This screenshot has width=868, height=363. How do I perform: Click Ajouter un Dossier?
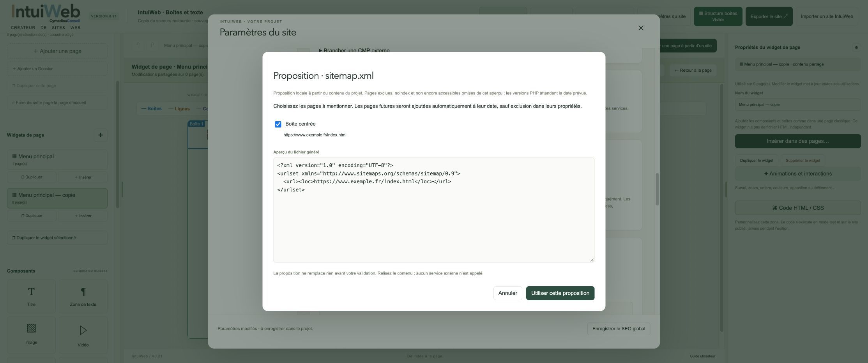click(x=57, y=69)
